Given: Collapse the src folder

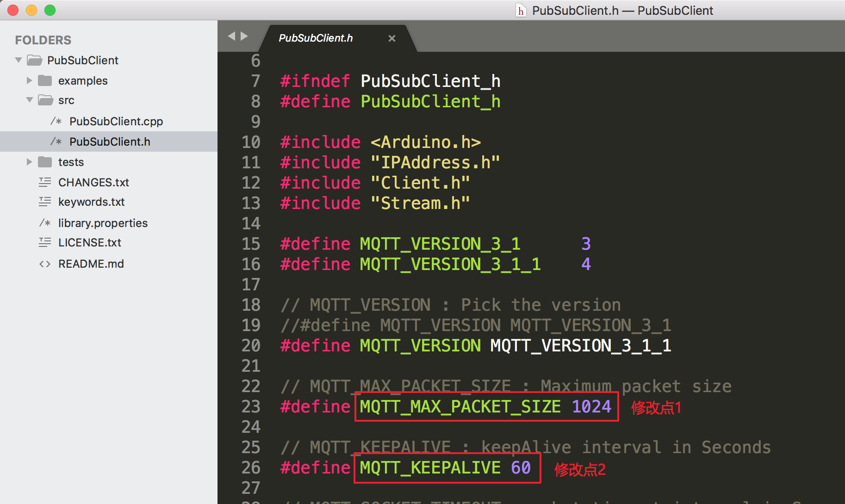Looking at the screenshot, I should click(x=29, y=100).
